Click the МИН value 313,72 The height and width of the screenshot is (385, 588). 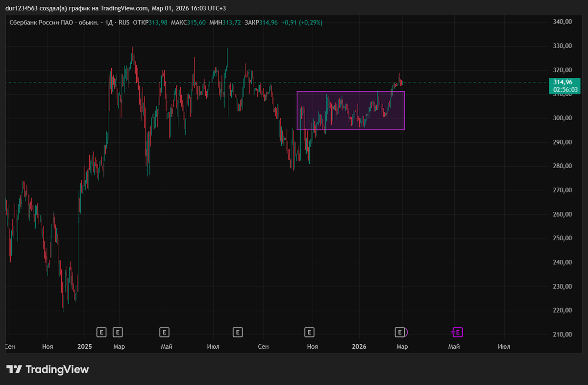click(232, 23)
